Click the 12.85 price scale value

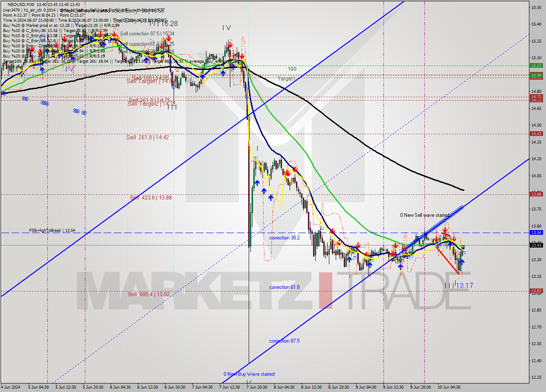[536, 310]
